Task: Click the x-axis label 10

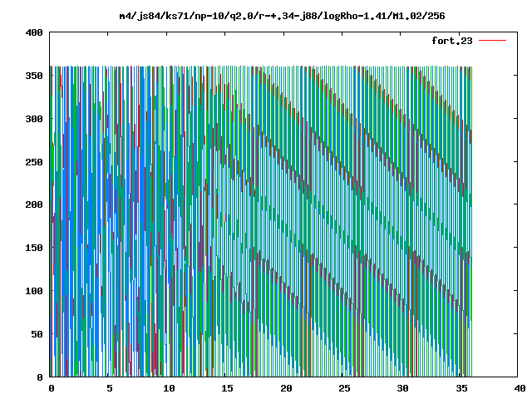Action: (x=169, y=388)
